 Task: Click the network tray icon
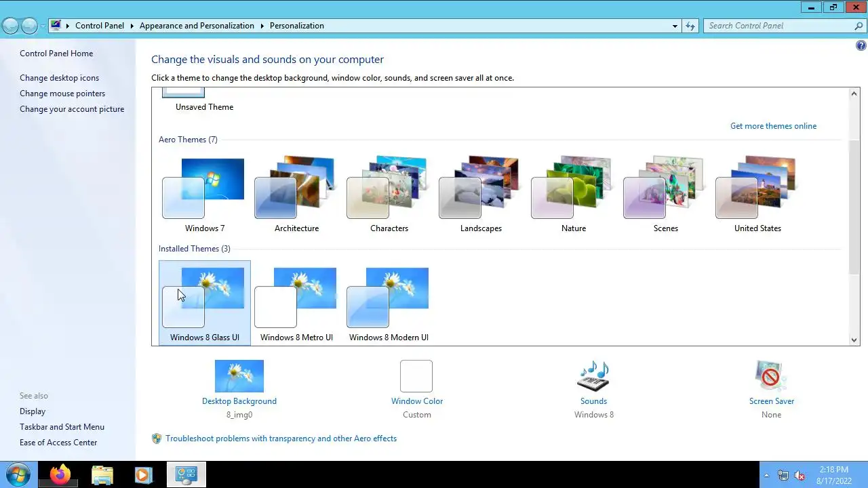(x=783, y=475)
